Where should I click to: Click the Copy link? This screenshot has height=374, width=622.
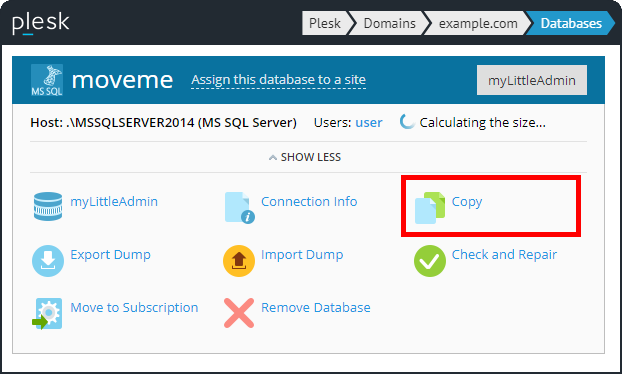pos(467,202)
